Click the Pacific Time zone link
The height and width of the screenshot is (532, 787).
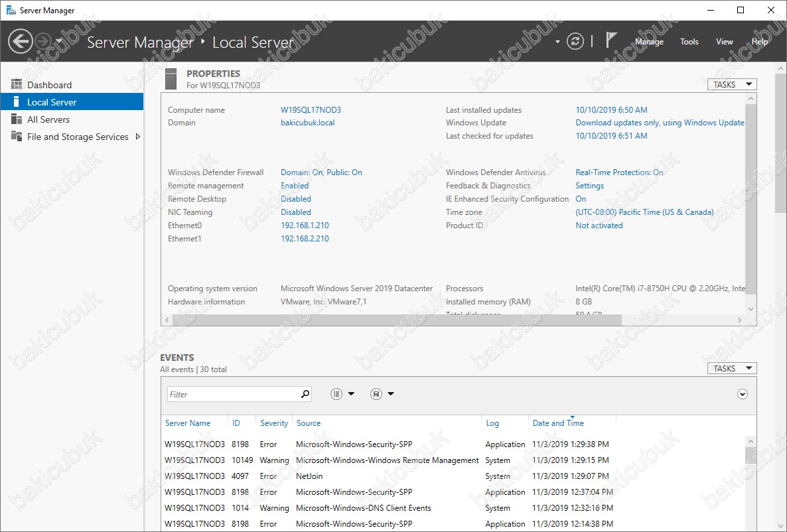pyautogui.click(x=644, y=212)
